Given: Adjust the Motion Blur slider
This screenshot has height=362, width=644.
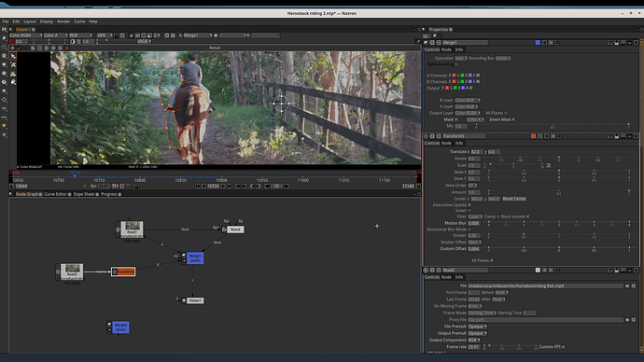Looking at the screenshot, I should [x=558, y=223].
